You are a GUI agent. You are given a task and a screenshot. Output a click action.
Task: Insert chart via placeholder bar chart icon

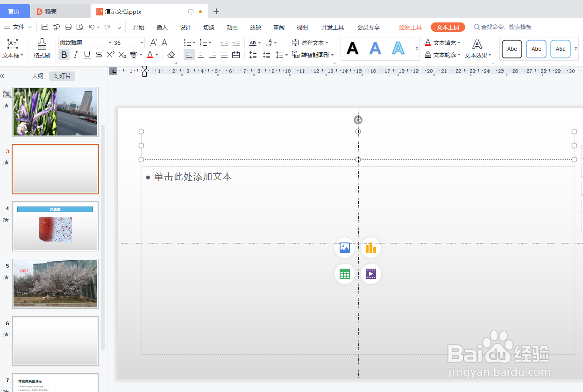[371, 248]
